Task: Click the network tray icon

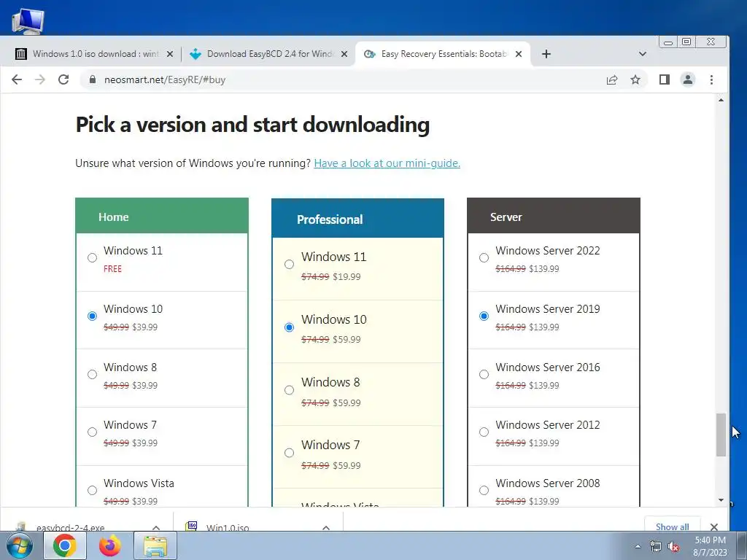Action: 656,547
